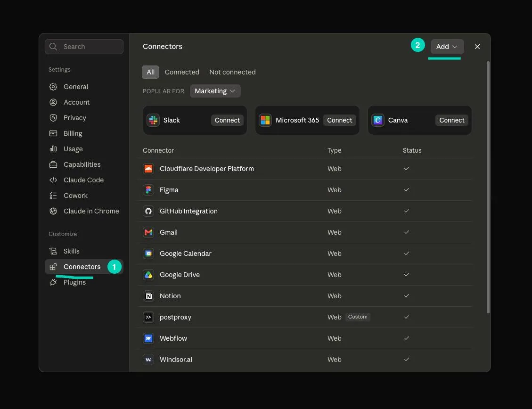Open the Windsor.ai connector row
This screenshot has height=409, width=532.
[x=305, y=360]
